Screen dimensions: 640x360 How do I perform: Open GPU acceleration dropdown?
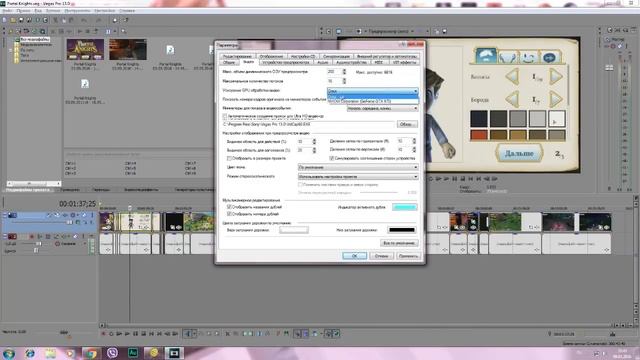click(373, 91)
